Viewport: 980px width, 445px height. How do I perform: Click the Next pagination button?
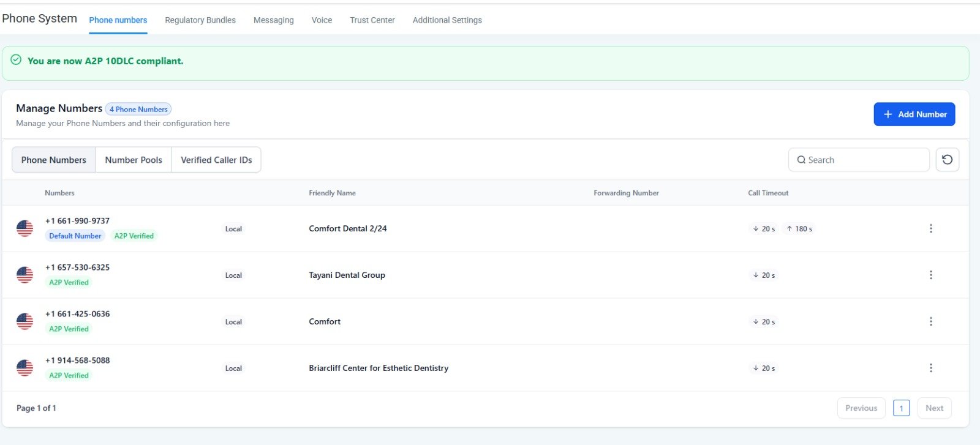(934, 408)
